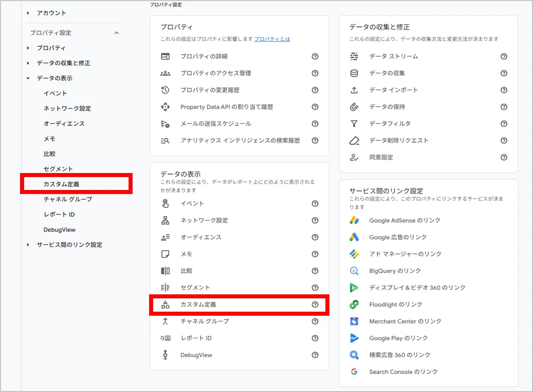Image resolution: width=533 pixels, height=392 pixels.
Task: Open Search Console linking via its icon
Action: point(354,371)
